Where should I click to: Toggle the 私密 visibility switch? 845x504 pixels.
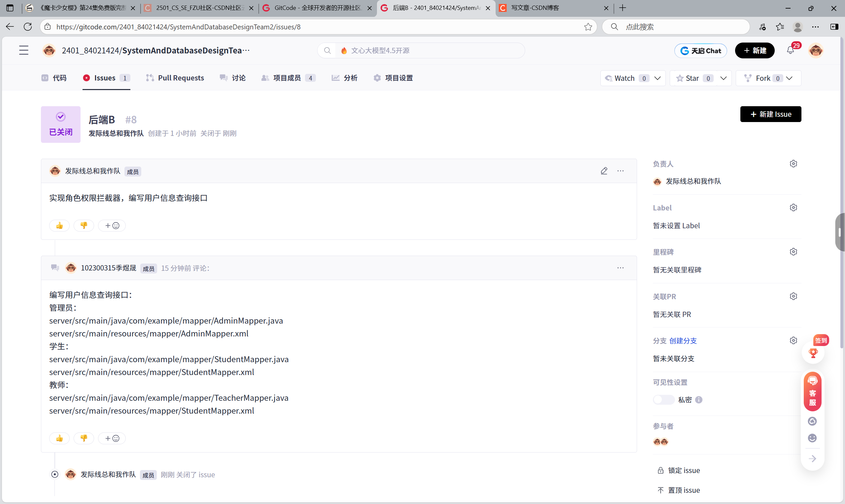tap(663, 400)
